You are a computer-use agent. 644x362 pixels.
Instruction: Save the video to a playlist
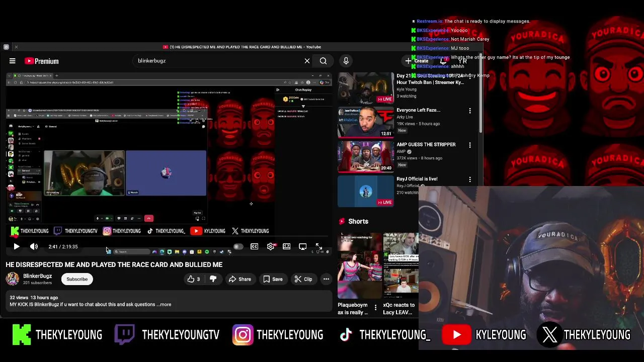point(273,279)
